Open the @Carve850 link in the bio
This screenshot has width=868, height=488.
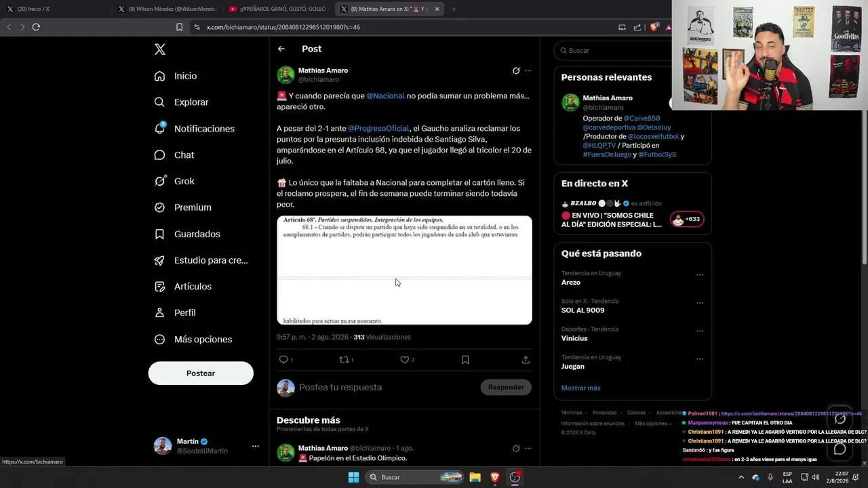642,118
